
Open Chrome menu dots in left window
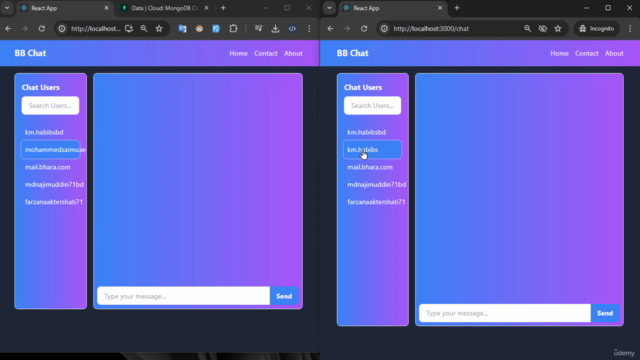tap(309, 29)
